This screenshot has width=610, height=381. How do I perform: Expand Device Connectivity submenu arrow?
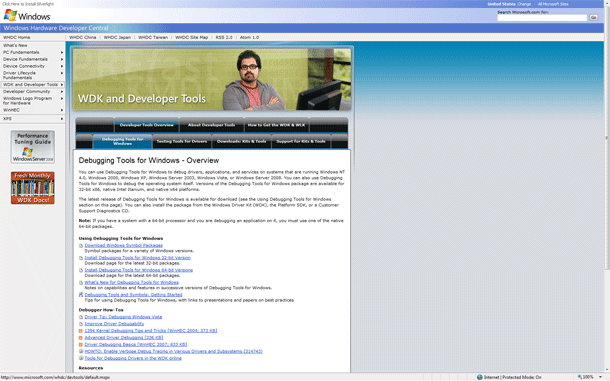point(62,66)
